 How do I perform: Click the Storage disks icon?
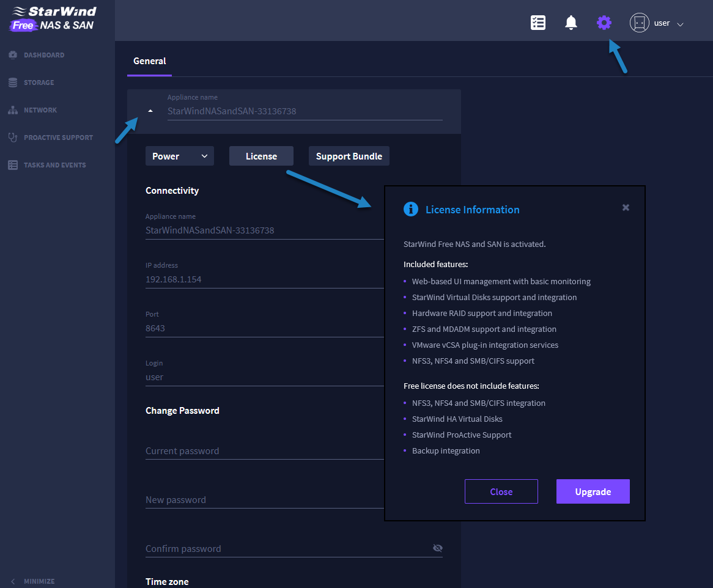coord(13,83)
